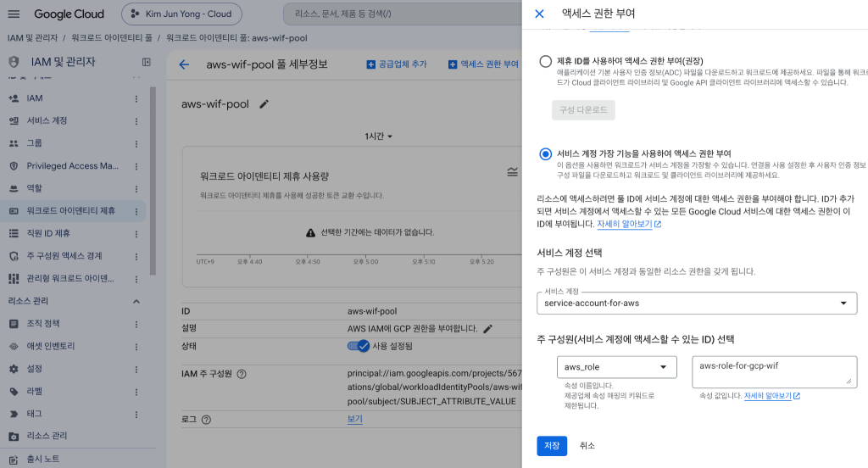Toggle the 사용 설정됨 status switch
This screenshot has width=868, height=468.
pyautogui.click(x=359, y=346)
